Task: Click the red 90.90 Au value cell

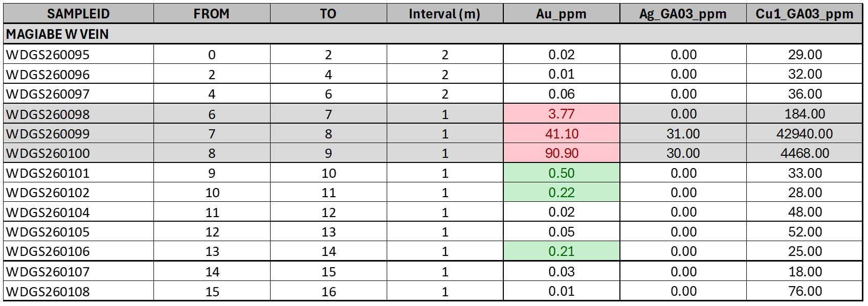Action: pyautogui.click(x=561, y=153)
